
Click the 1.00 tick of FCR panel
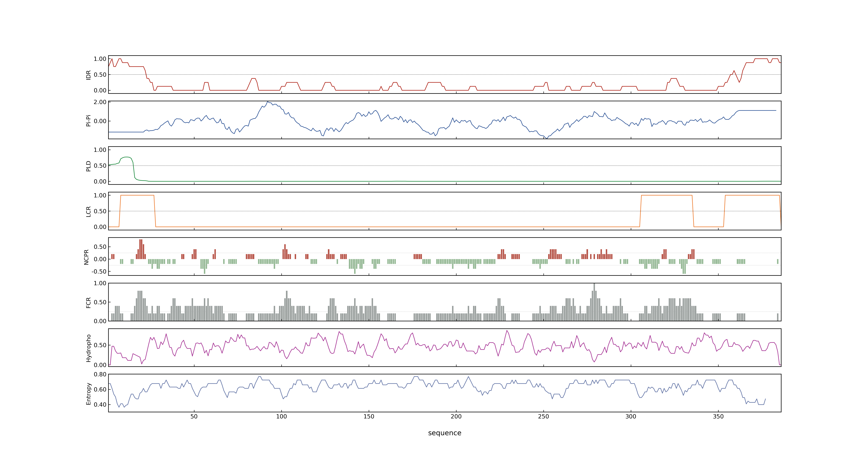pos(100,283)
